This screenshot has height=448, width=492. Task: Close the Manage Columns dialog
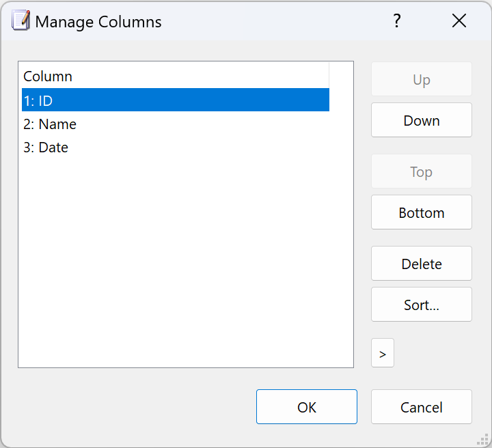[x=459, y=21]
